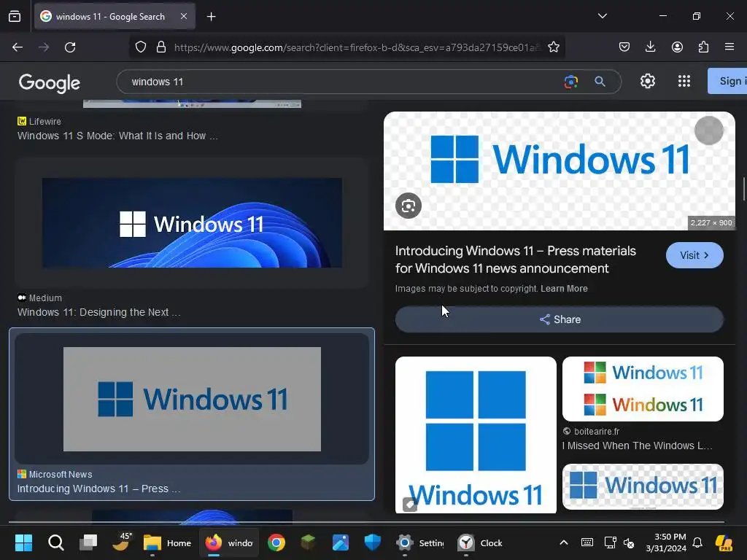Viewport: 747px width, 560px height.
Task: Open copyright Learn More link
Action: pos(564,289)
